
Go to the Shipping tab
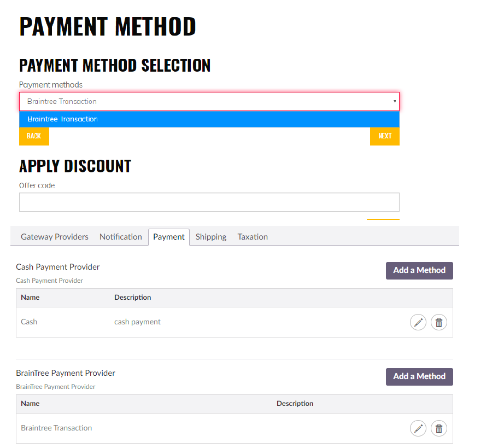(211, 237)
